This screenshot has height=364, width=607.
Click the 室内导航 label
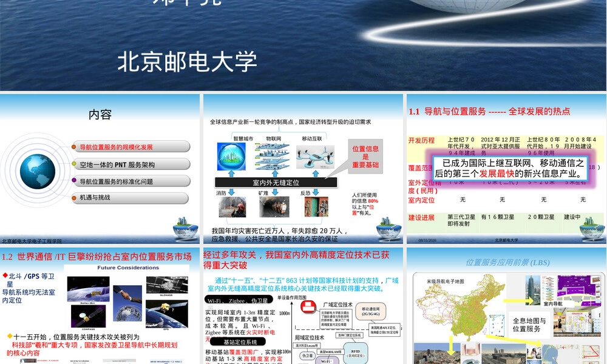(553, 304)
